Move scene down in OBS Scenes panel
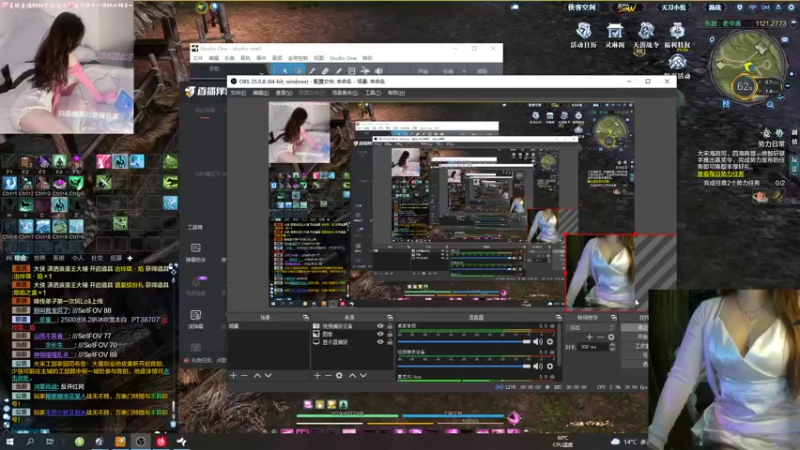The width and height of the screenshot is (800, 450). [x=268, y=376]
